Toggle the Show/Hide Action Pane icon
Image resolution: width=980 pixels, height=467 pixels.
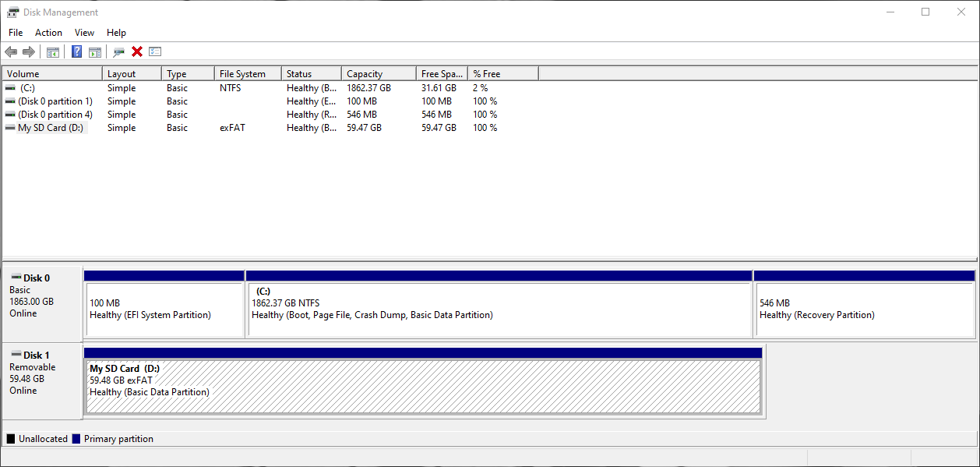coord(95,52)
